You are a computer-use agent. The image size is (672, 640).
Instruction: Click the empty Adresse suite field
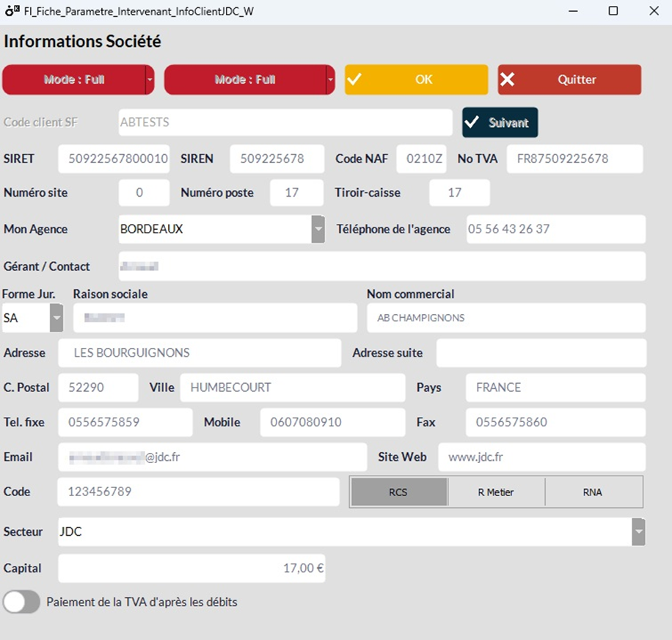coord(541,353)
